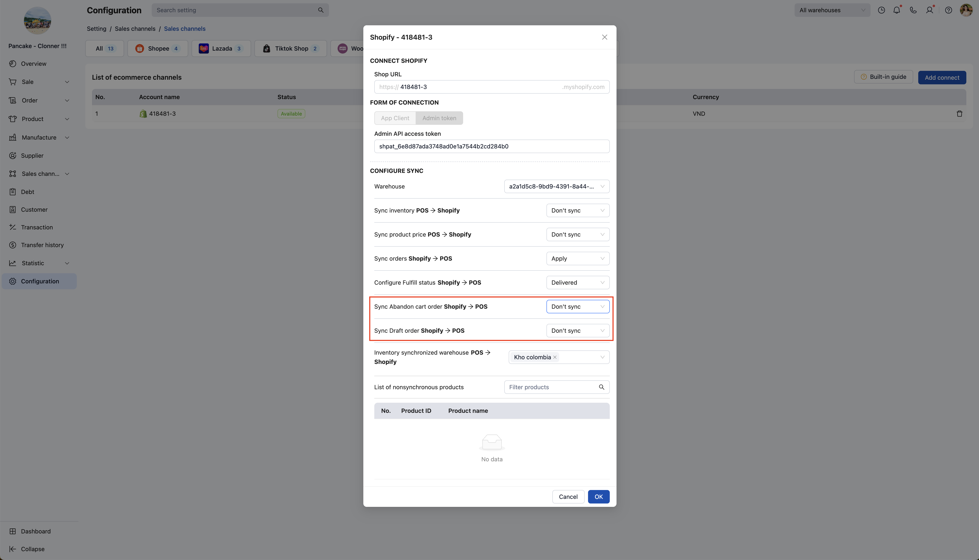Collapse the sidebar
The width and height of the screenshot is (979, 560).
tap(39, 549)
